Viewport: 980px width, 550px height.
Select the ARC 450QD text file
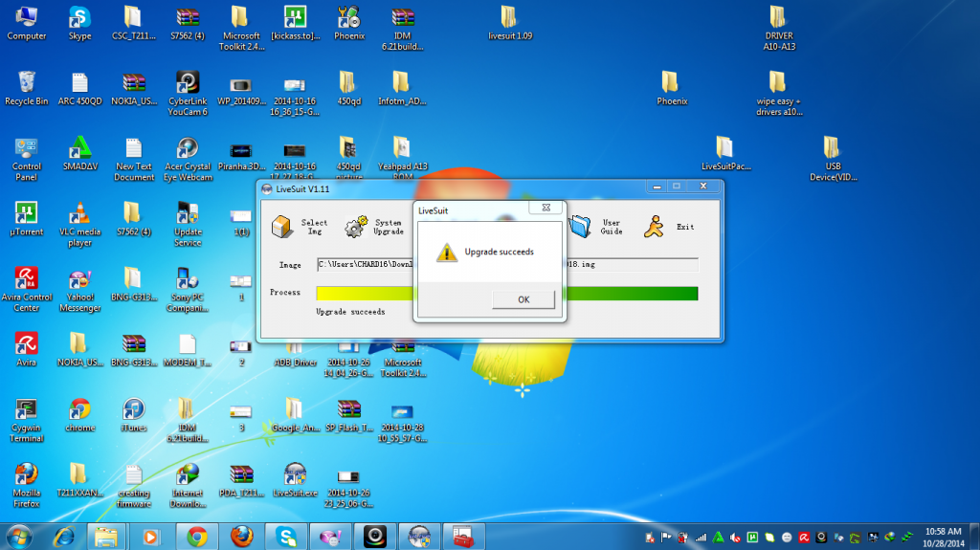pyautogui.click(x=80, y=89)
